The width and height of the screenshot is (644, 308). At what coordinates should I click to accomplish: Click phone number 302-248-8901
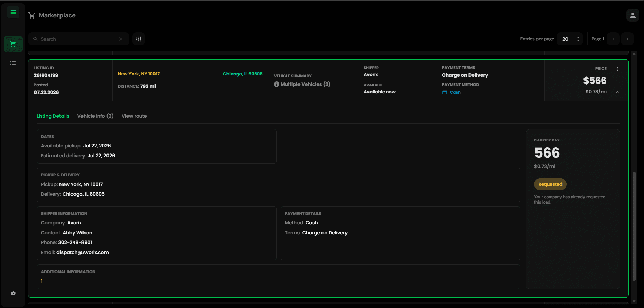pos(75,242)
